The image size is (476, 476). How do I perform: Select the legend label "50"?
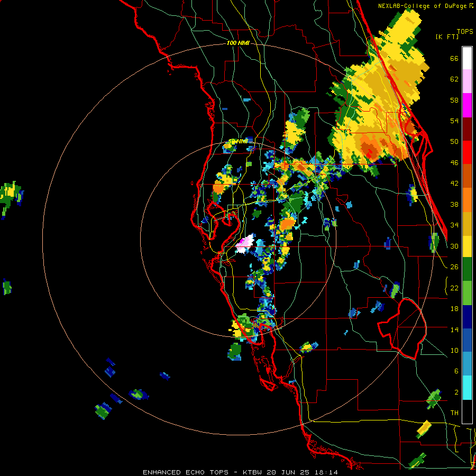tap(454, 142)
